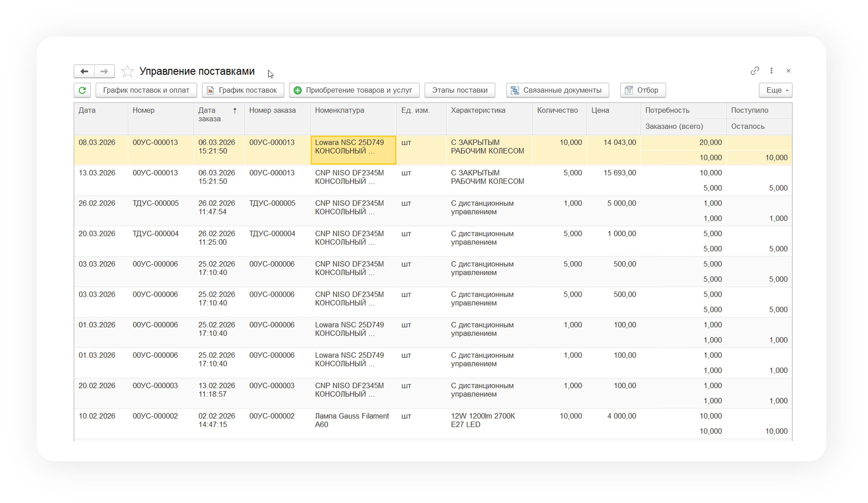Click the green refresh icon button
This screenshot has height=503, width=868.
[x=82, y=90]
